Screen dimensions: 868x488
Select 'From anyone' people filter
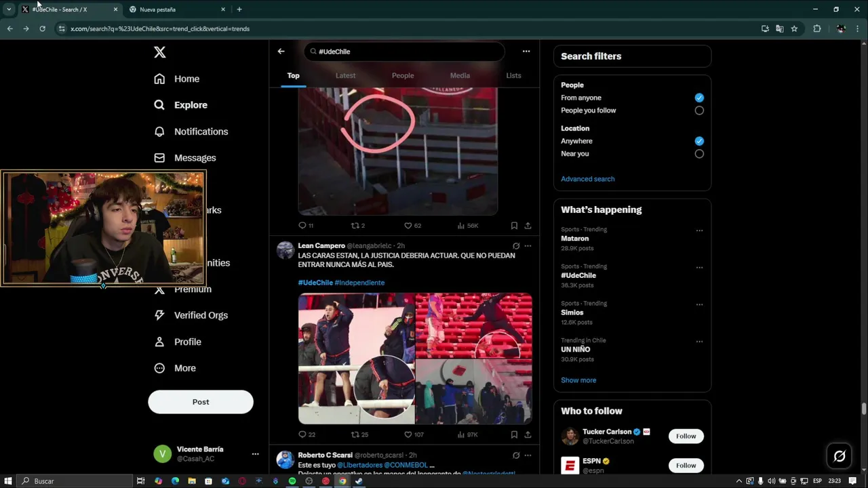click(x=699, y=98)
